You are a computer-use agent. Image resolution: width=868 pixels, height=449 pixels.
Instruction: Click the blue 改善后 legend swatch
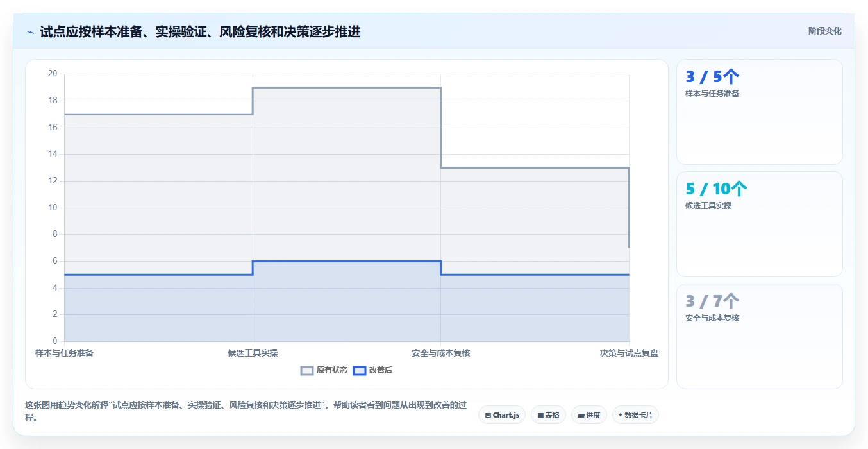(x=360, y=370)
